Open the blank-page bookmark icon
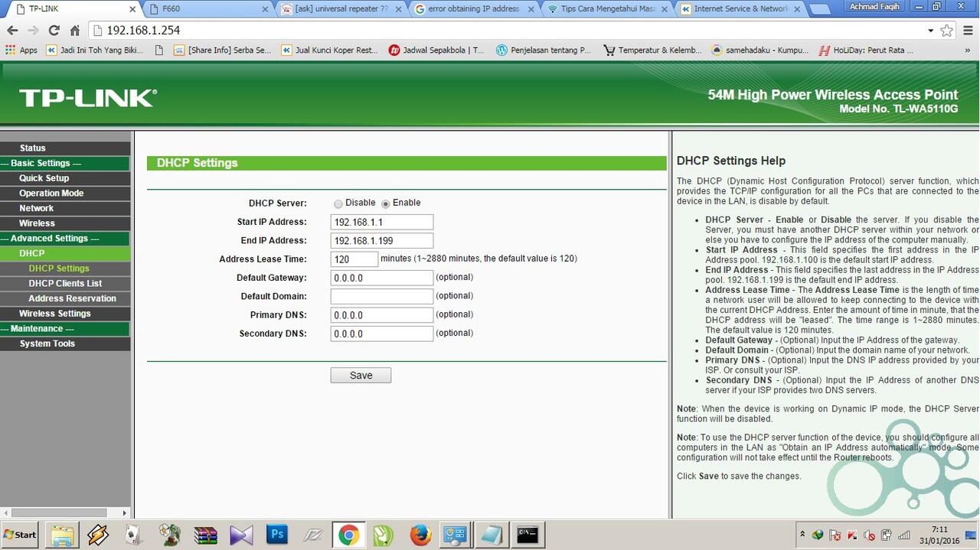Viewport: 980px width, 550px height. tap(158, 50)
